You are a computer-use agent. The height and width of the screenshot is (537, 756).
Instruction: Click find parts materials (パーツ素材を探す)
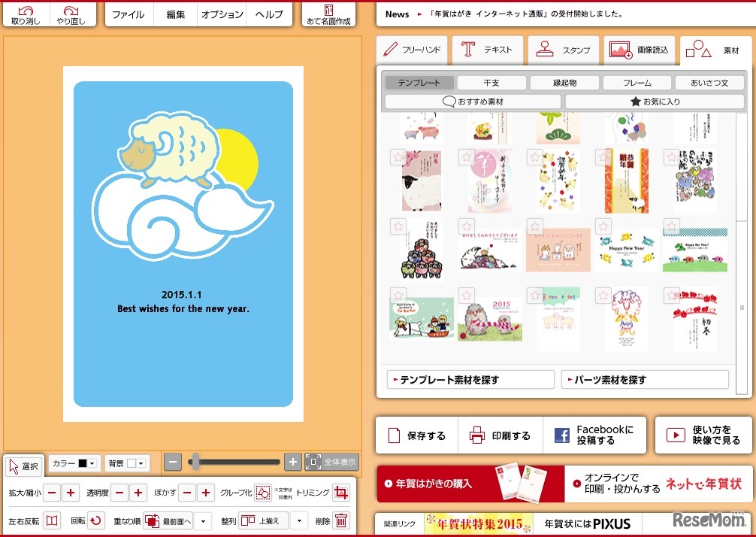tap(645, 380)
